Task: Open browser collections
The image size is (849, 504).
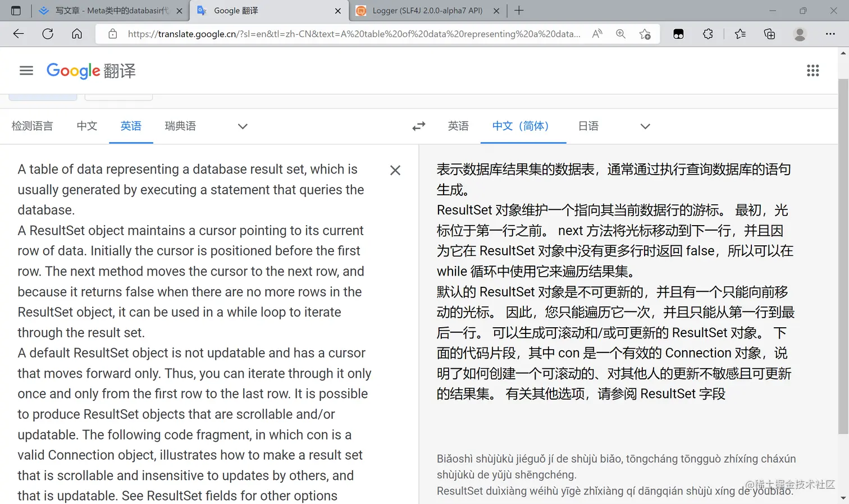Action: point(769,34)
